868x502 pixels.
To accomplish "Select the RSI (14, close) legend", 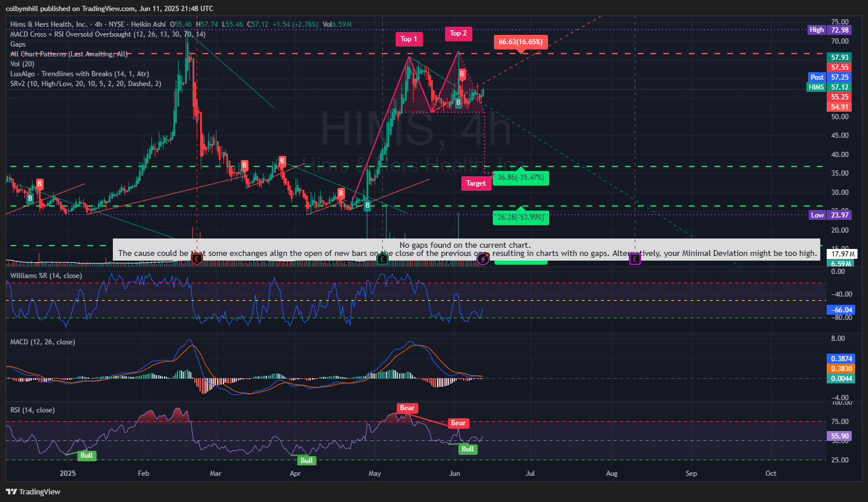I will click(33, 410).
